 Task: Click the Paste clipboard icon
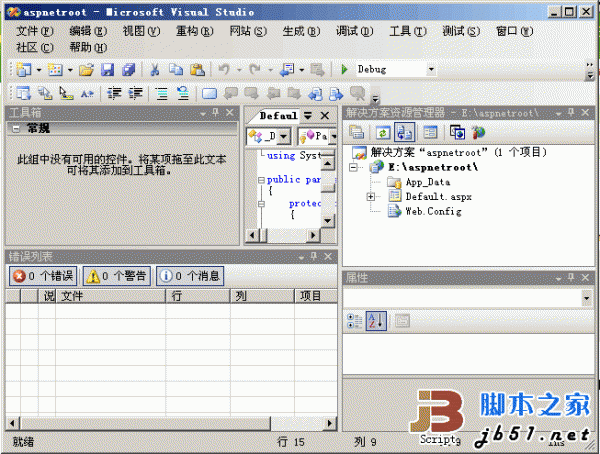click(x=197, y=70)
